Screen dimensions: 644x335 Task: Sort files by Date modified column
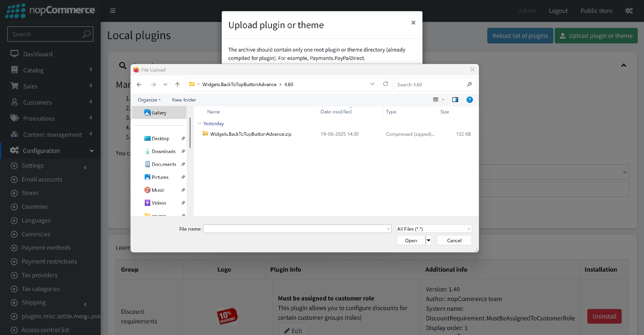pyautogui.click(x=336, y=112)
